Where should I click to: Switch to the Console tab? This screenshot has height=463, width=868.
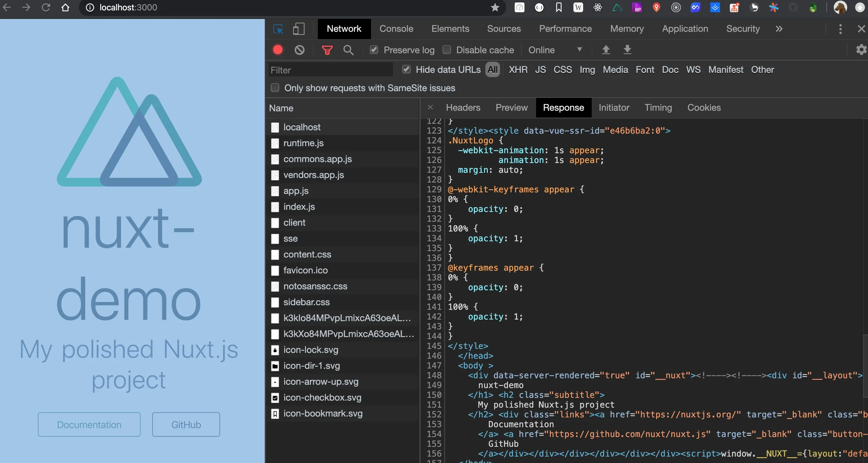point(396,29)
